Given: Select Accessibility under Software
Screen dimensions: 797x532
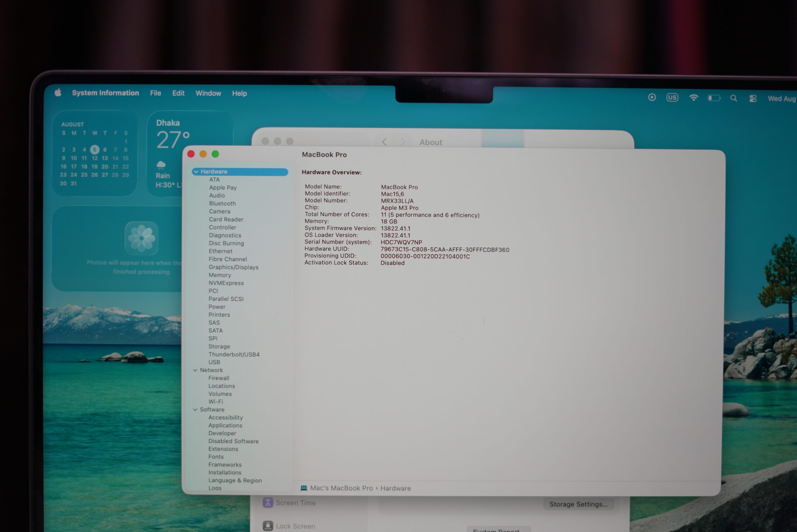Looking at the screenshot, I should point(226,417).
